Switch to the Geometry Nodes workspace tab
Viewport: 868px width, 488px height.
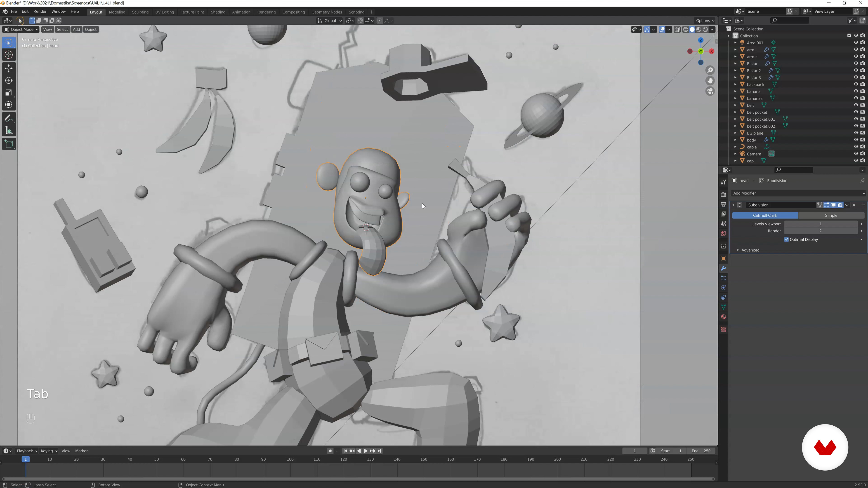point(326,12)
